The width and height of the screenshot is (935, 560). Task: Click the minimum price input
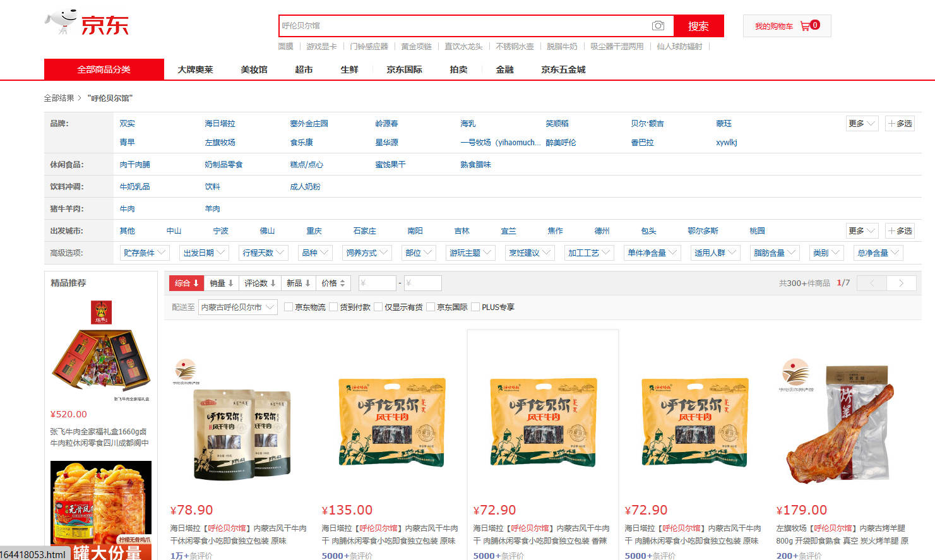pyautogui.click(x=377, y=283)
